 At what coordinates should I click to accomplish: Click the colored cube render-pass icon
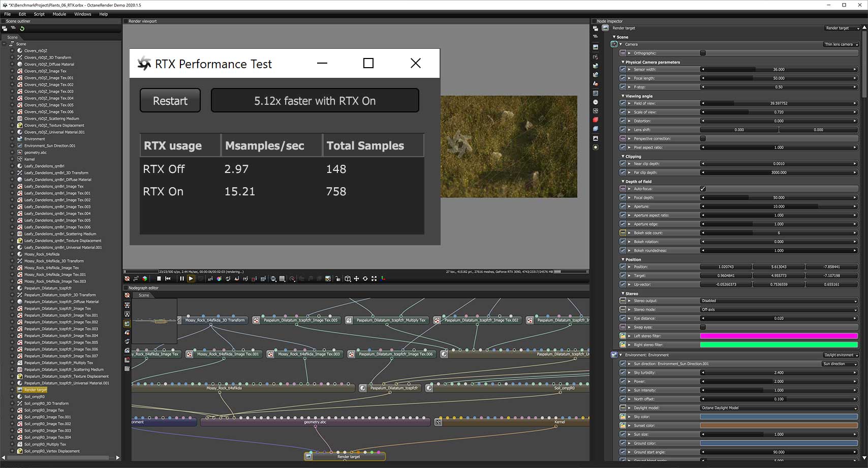[x=145, y=279]
